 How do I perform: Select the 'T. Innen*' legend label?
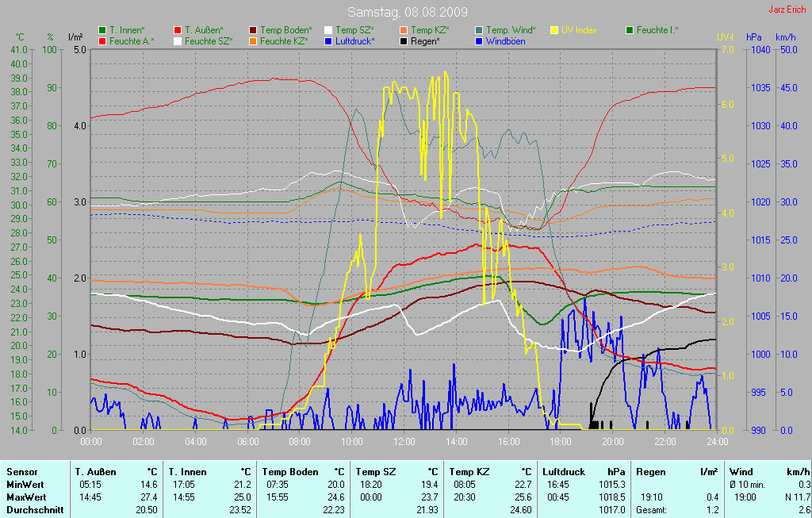click(128, 31)
